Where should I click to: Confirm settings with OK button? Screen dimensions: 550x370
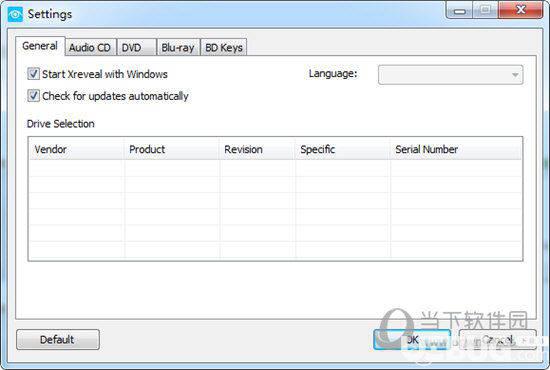[412, 339]
